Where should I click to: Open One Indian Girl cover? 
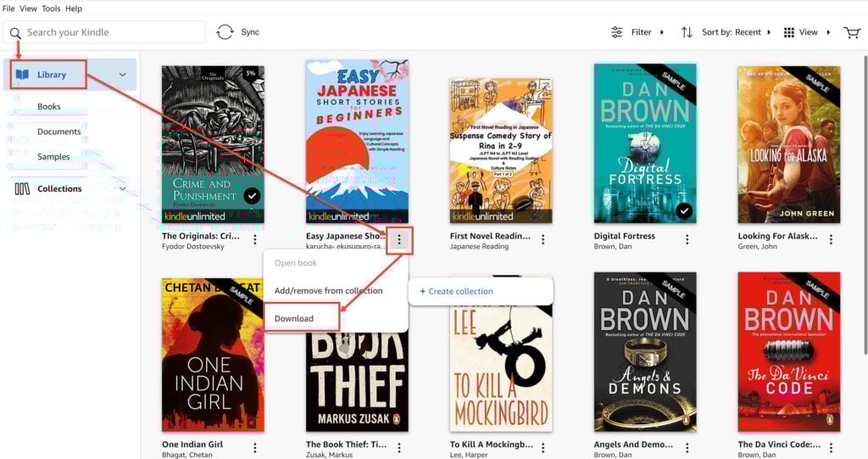(213, 355)
